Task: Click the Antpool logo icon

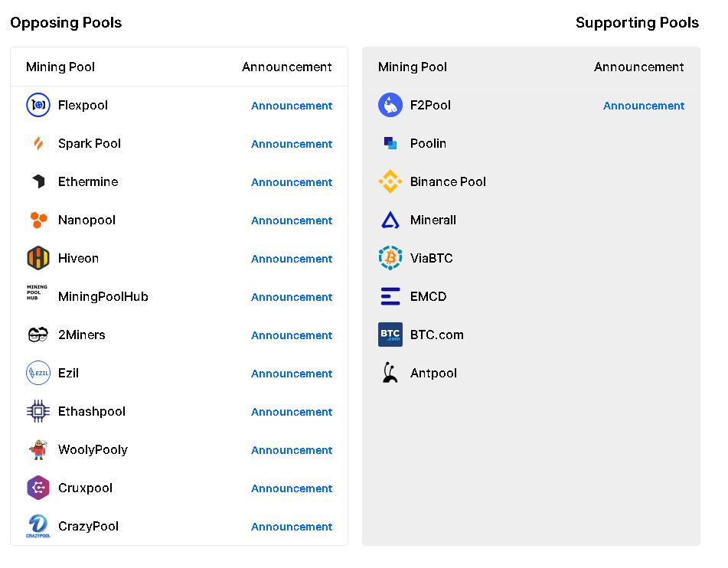Action: coord(390,373)
